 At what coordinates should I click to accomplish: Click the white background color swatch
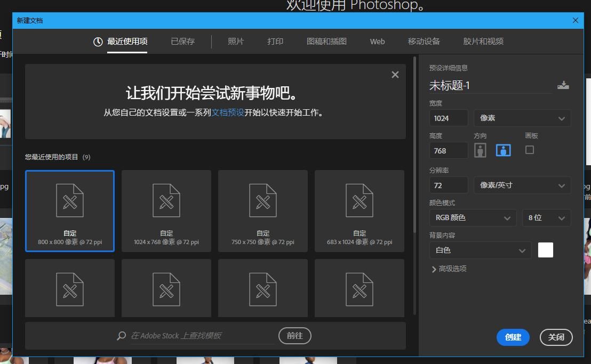tap(545, 250)
